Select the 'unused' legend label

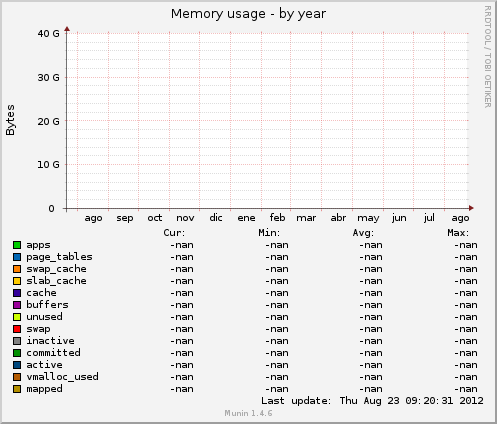(x=44, y=317)
